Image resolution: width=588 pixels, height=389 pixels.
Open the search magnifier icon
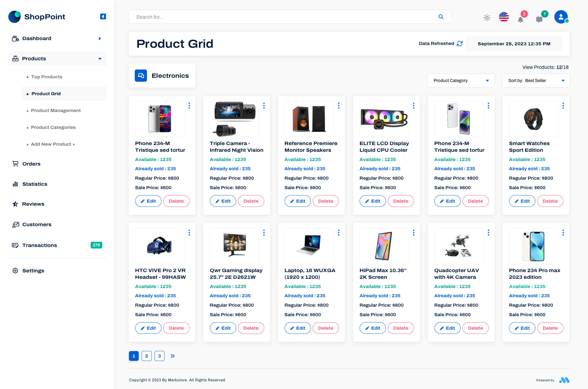(x=441, y=17)
